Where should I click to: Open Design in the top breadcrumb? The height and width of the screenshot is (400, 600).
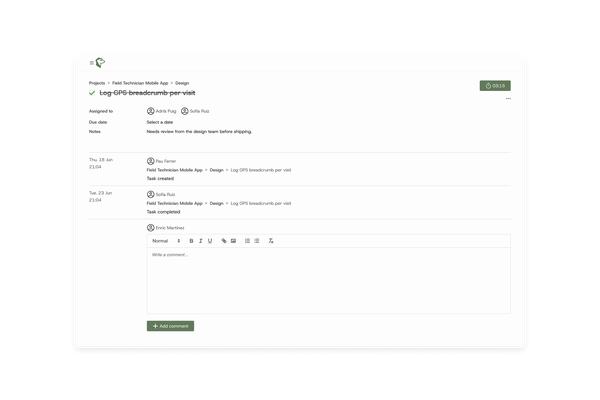tap(182, 83)
